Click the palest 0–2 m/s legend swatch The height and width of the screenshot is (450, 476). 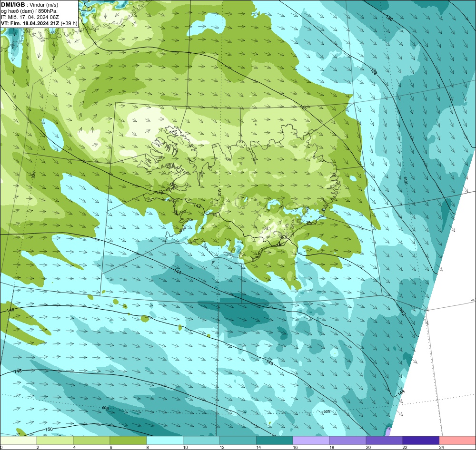point(18,440)
